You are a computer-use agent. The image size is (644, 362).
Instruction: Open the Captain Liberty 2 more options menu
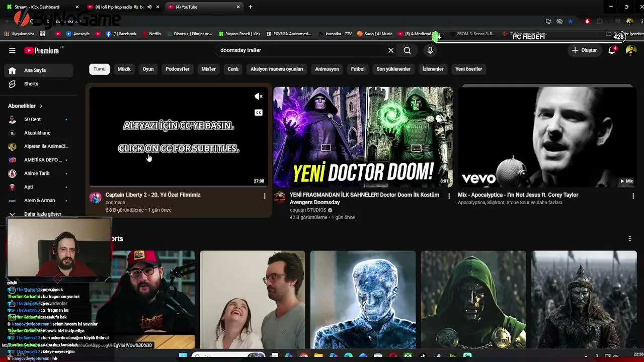pyautogui.click(x=265, y=196)
